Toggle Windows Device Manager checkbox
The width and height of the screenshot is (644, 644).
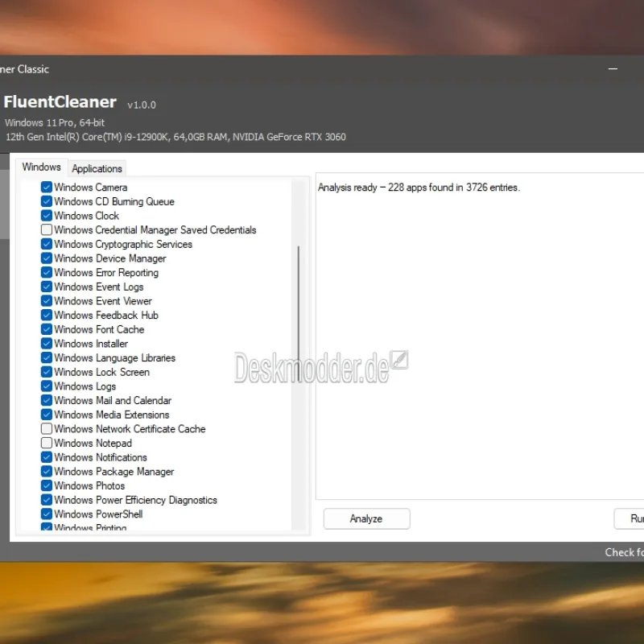(47, 258)
